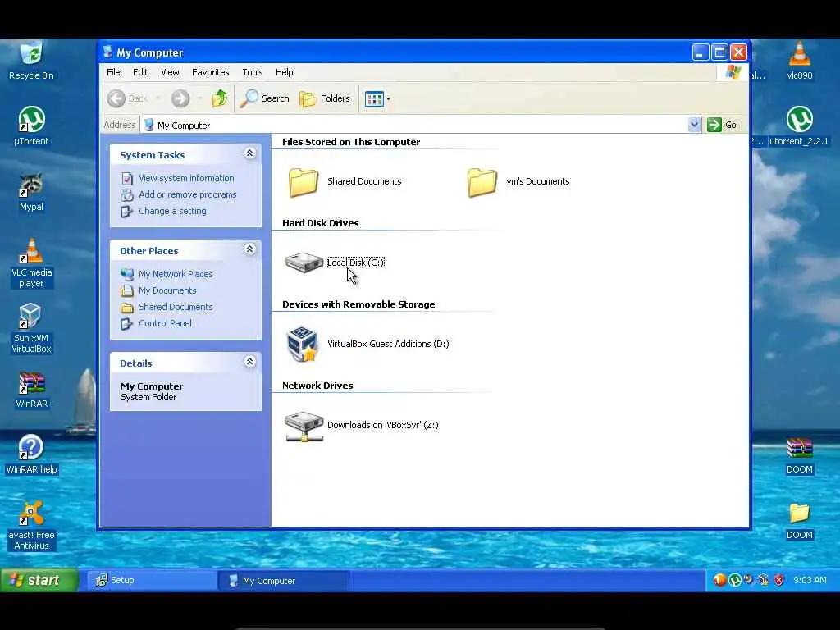The height and width of the screenshot is (630, 840).
Task: Collapse the Details panel
Action: tap(249, 362)
